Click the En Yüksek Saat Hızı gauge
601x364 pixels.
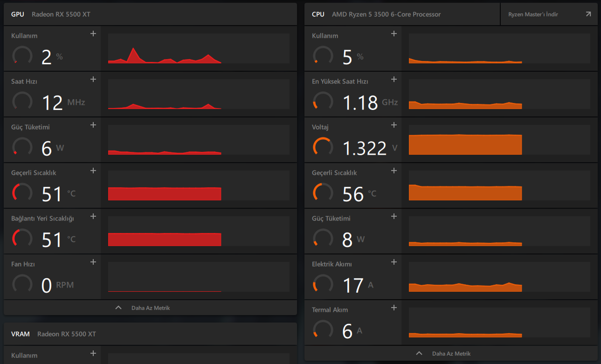coord(323,101)
